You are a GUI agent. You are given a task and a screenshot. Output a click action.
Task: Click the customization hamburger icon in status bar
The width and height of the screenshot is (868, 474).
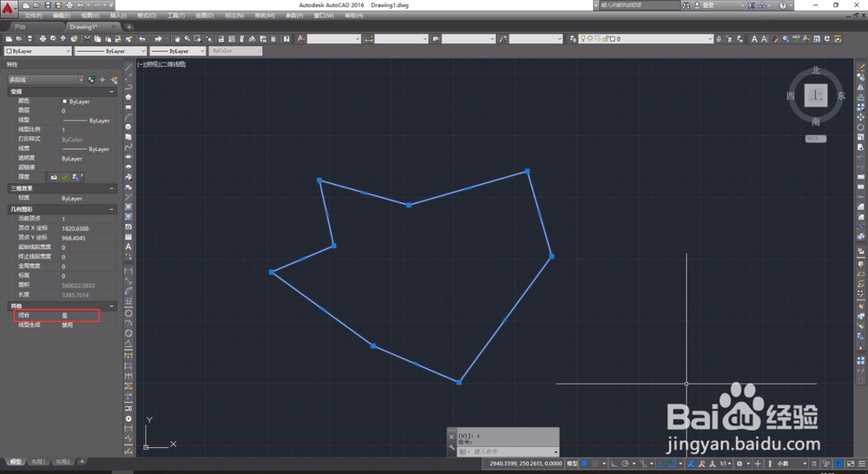(862, 464)
